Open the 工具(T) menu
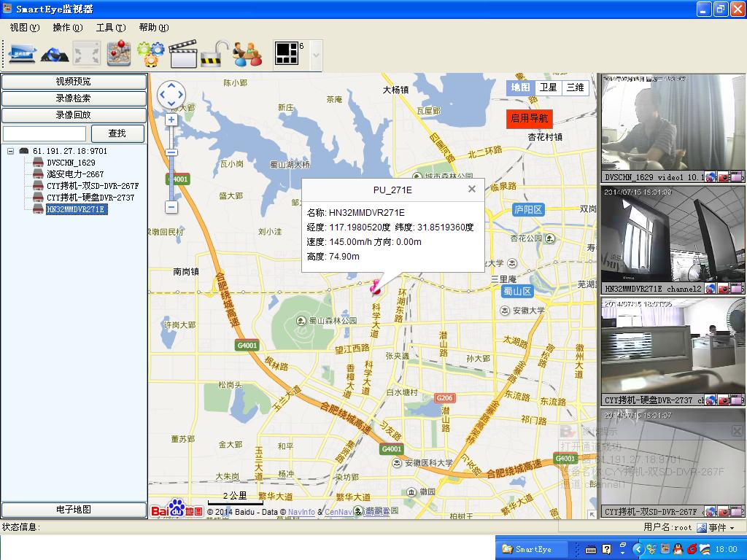This screenshot has width=747, height=560. [x=111, y=28]
